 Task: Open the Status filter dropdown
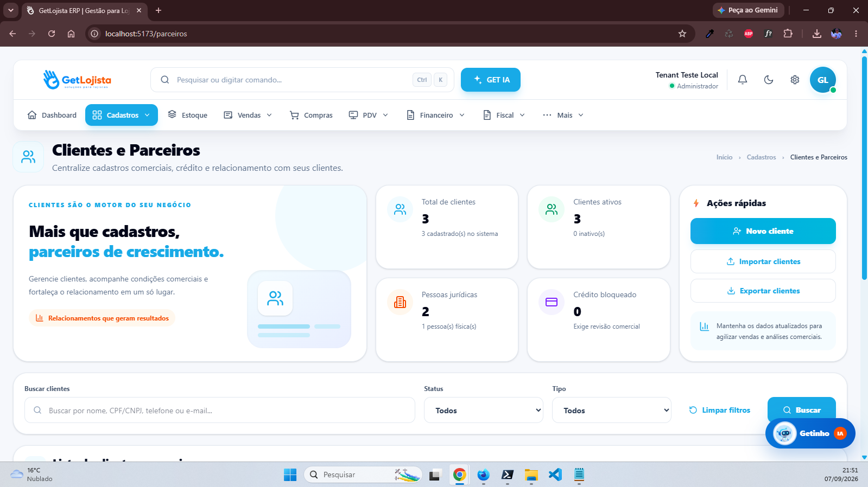pos(484,410)
